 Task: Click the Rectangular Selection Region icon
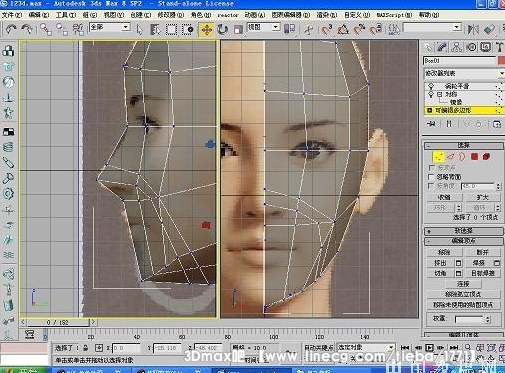tap(172, 30)
